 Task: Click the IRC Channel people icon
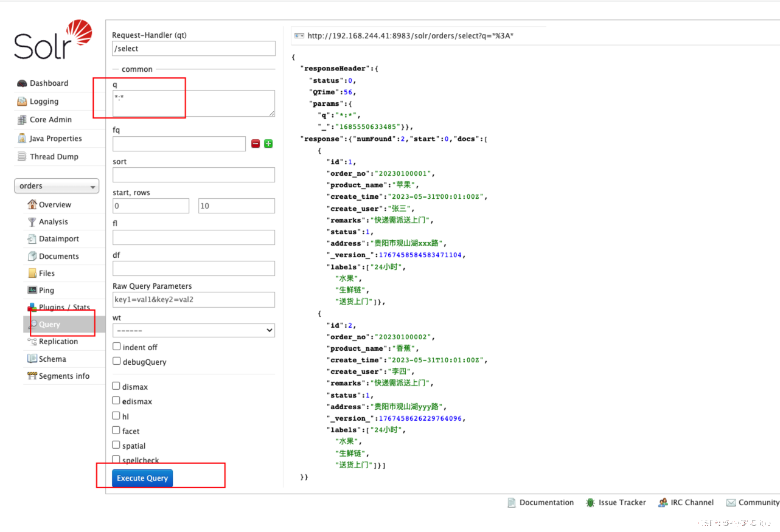click(663, 503)
